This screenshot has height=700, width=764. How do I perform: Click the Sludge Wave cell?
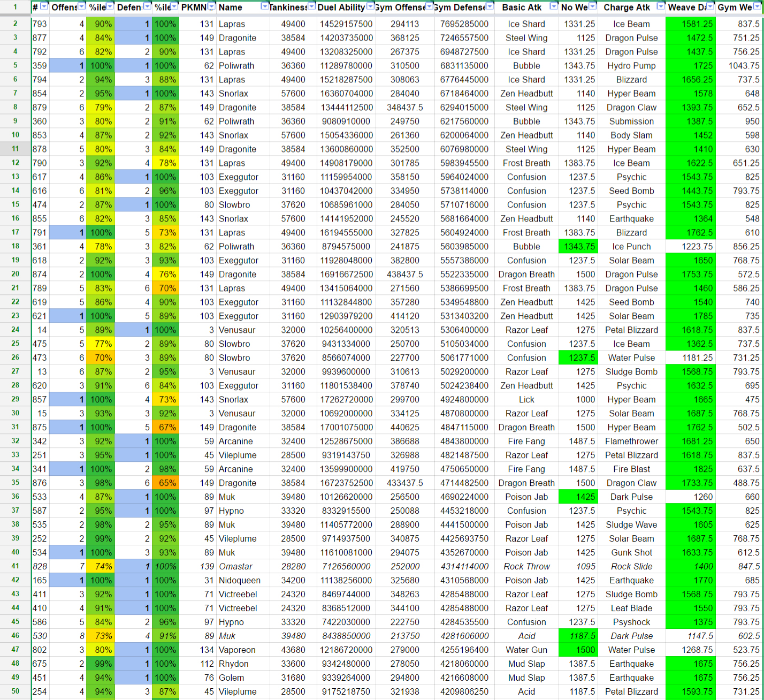pos(631,525)
